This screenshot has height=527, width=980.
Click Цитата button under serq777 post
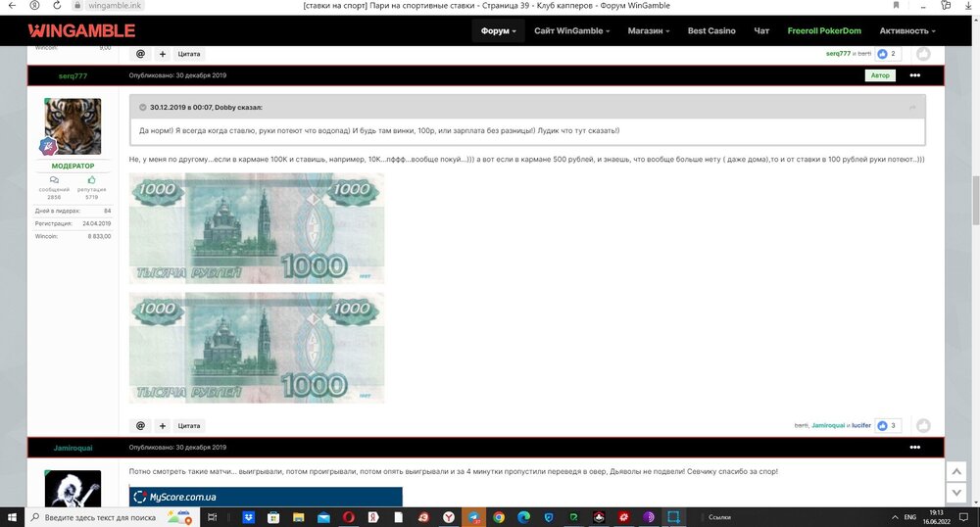(x=189, y=426)
